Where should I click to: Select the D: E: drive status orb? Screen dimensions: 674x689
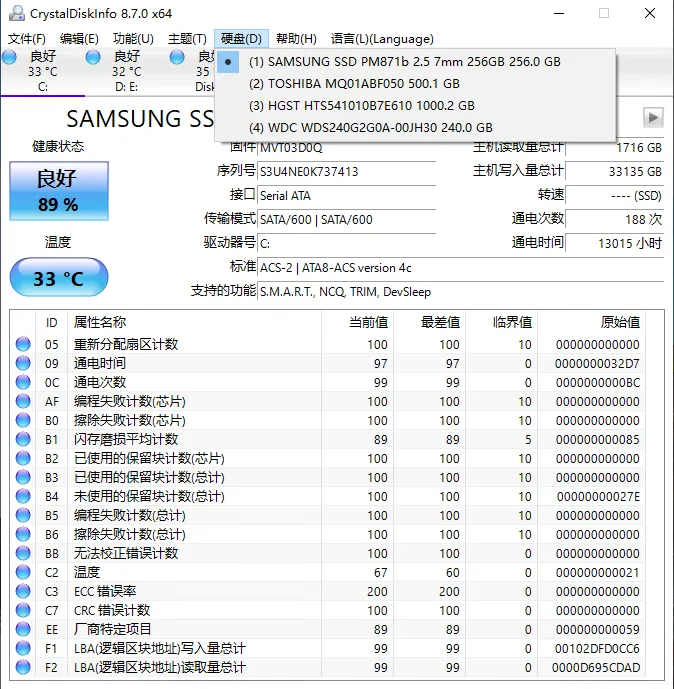(x=93, y=57)
